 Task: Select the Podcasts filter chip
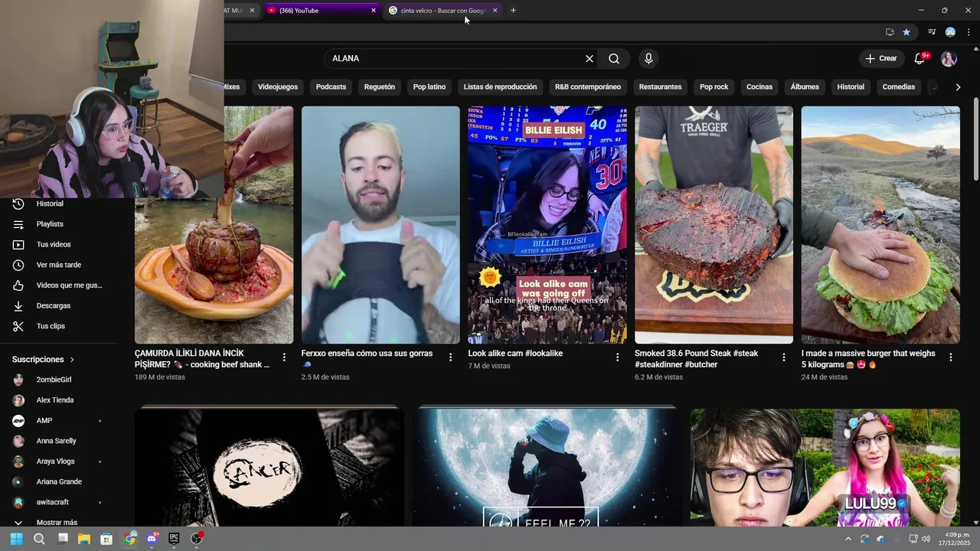[x=331, y=86]
